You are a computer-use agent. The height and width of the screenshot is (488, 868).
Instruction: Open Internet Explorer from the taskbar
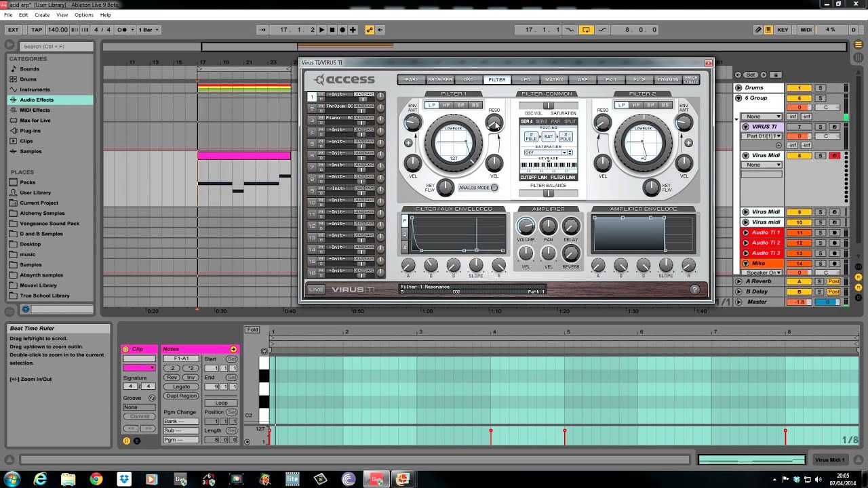tap(41, 479)
